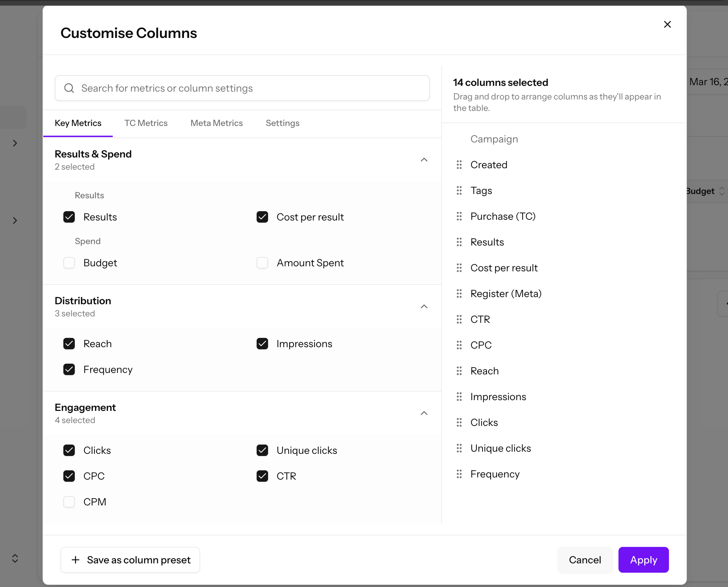
Task: Click the drag handle next to Frequency
Action: coord(459,474)
